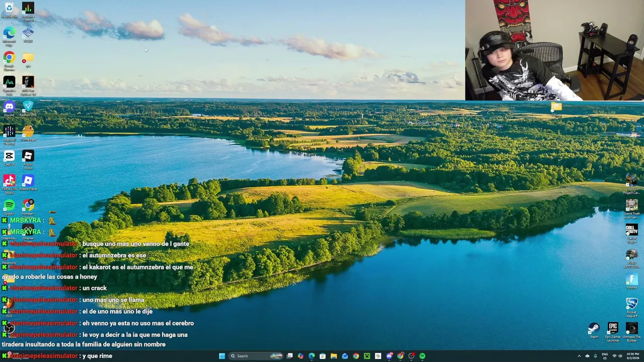Click the Amnesia The Bunker desktop icon
Viewport: 644px width, 362px height.
(631, 332)
